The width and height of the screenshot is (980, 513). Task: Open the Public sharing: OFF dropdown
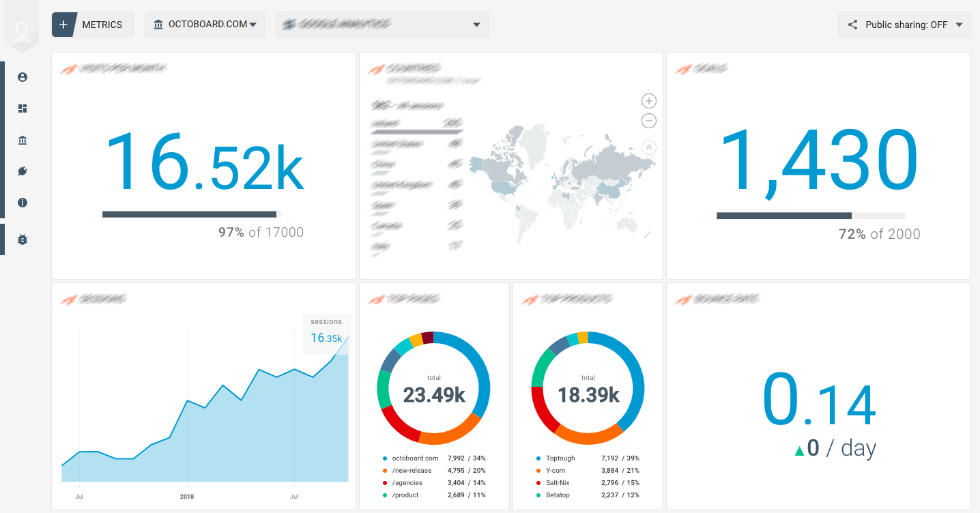click(x=904, y=25)
